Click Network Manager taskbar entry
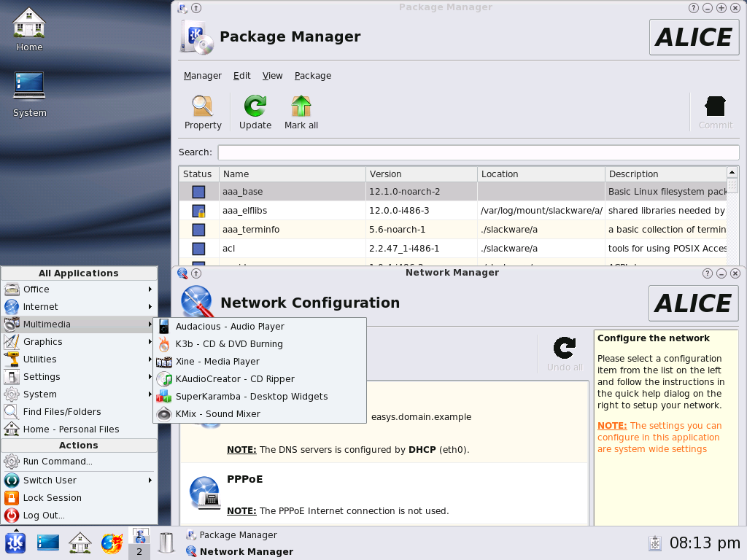The height and width of the screenshot is (560, 747). pos(239,551)
